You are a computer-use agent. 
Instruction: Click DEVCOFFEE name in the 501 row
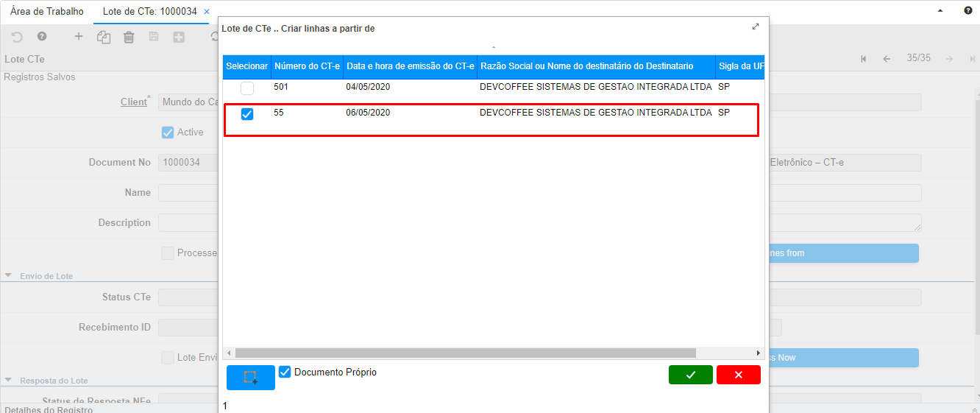[x=596, y=87]
